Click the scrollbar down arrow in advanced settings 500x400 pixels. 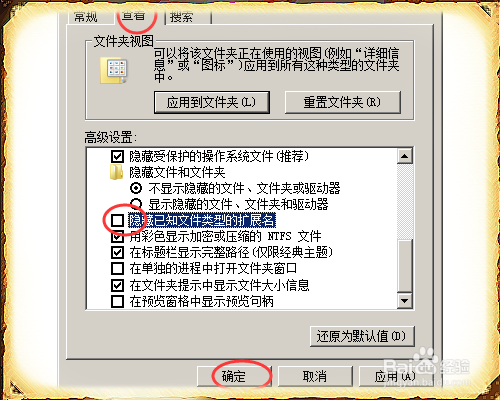405,301
